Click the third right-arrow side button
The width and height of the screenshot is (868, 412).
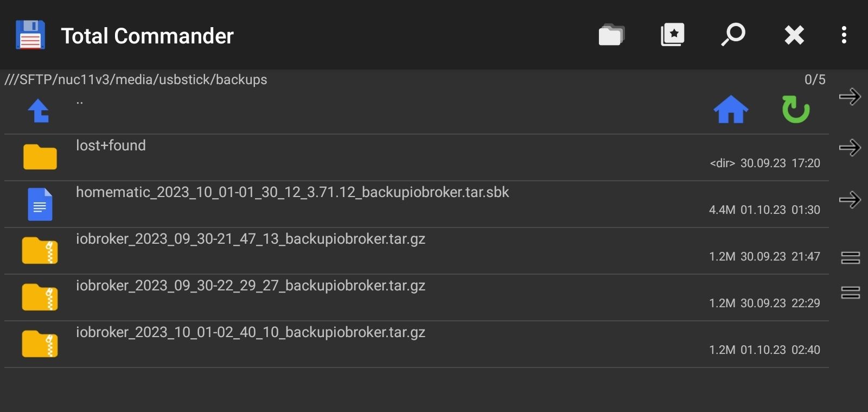click(x=850, y=200)
